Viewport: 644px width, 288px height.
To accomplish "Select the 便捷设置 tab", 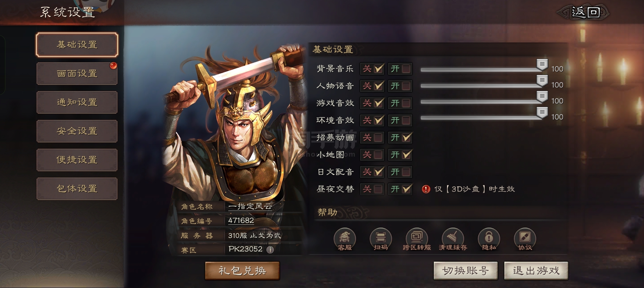I will (77, 160).
